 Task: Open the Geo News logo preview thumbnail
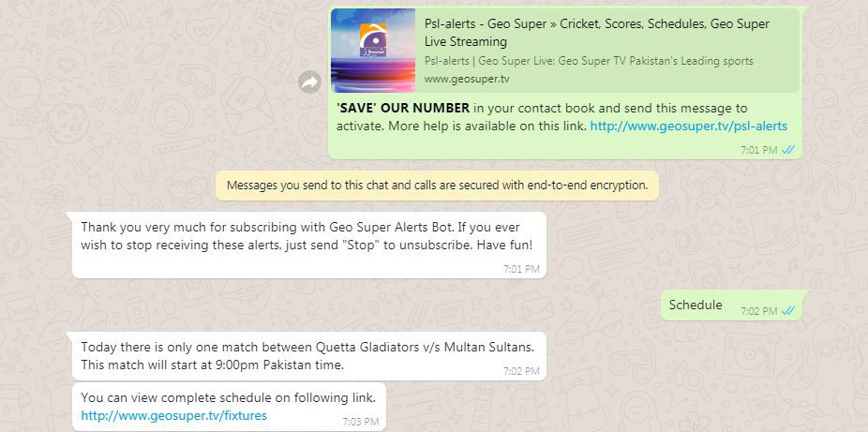click(x=373, y=51)
